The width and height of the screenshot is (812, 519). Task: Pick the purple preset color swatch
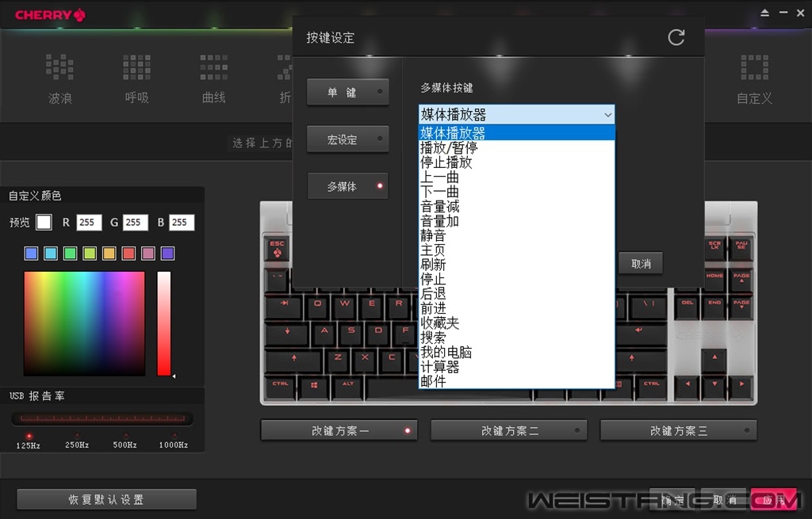(x=168, y=253)
